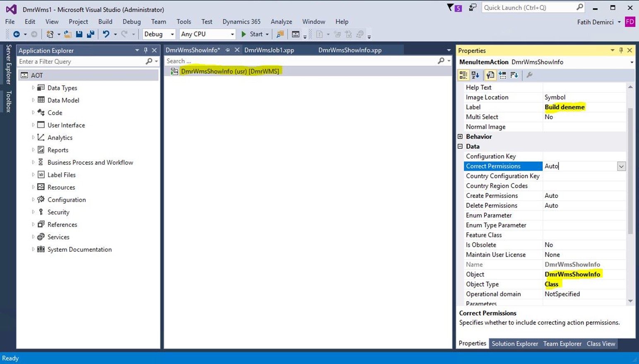This screenshot has height=364, width=639.
Task: Expand the Security node
Action: [x=33, y=212]
